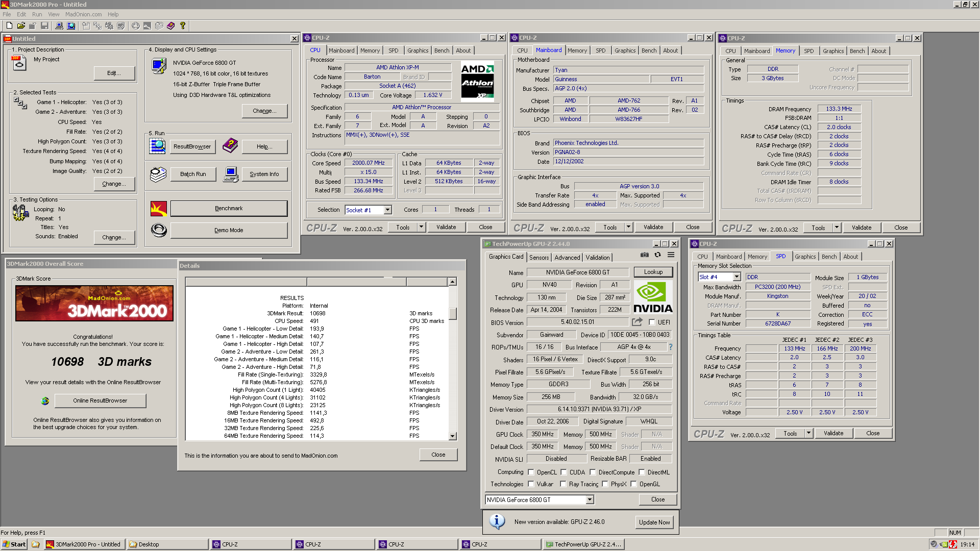The height and width of the screenshot is (551, 980).
Task: Open the Slot #4 memory slot dropdown
Action: tap(737, 277)
